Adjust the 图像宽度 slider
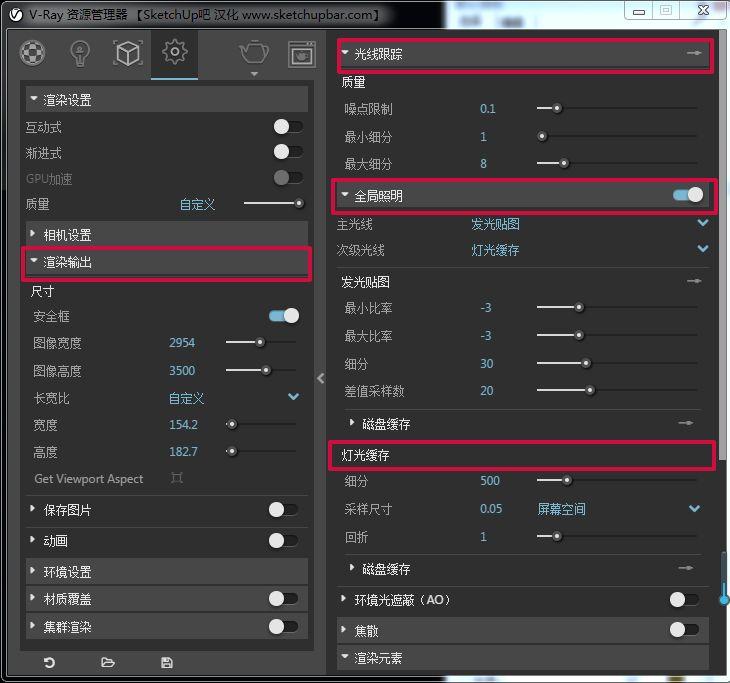 tap(261, 342)
